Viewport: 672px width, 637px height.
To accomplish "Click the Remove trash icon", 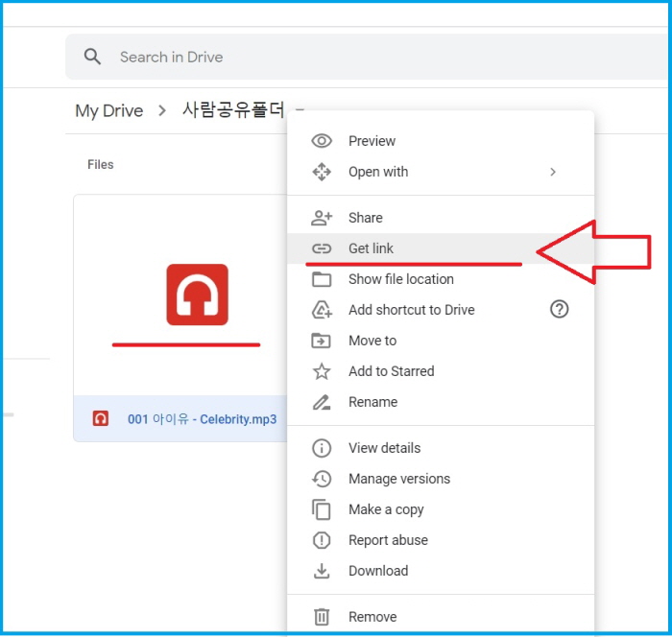I will point(322,617).
